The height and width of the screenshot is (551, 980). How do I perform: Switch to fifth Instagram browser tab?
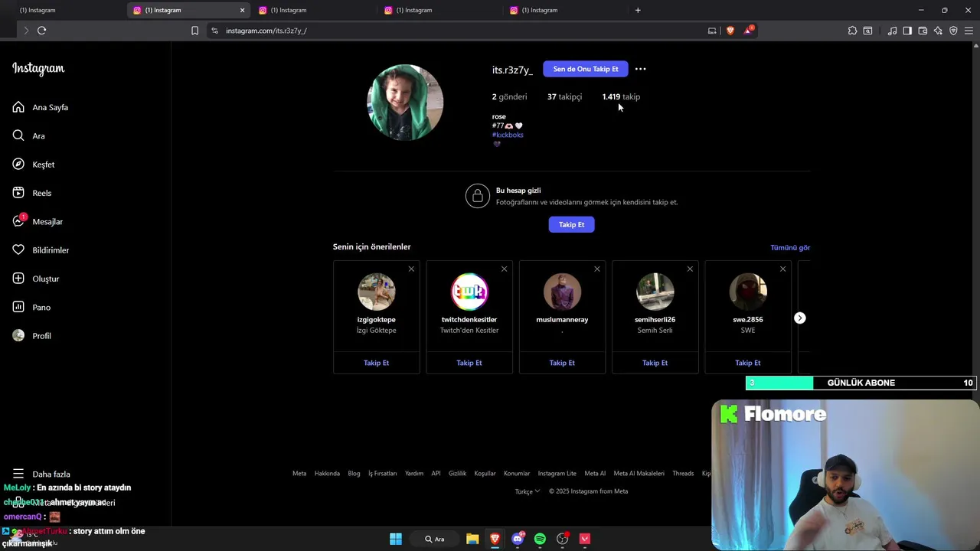[563, 10]
